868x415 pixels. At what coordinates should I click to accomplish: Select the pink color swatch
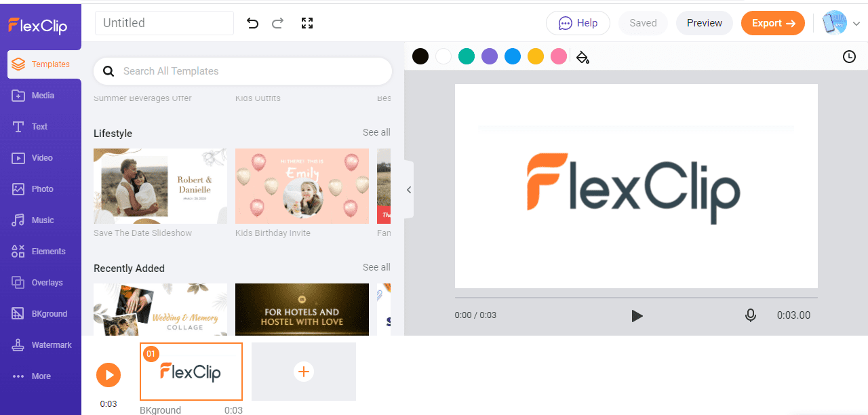tap(559, 56)
